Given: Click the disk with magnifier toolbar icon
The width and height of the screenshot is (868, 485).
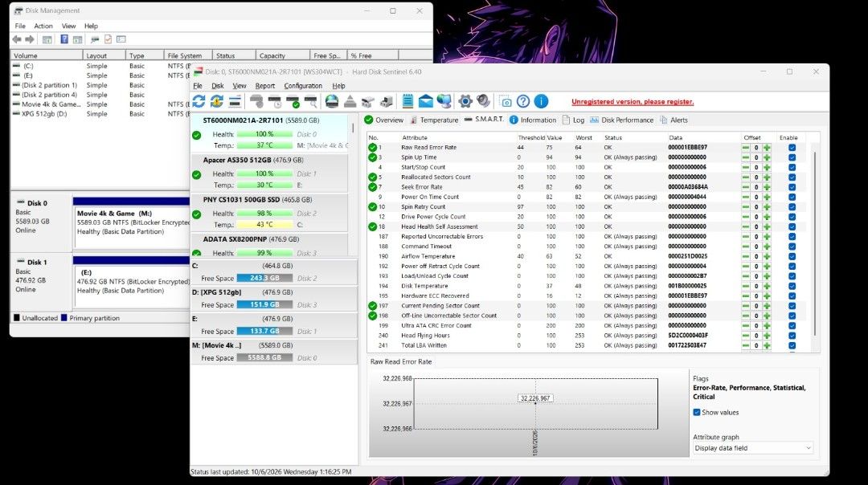Looking at the screenshot, I should coord(310,101).
